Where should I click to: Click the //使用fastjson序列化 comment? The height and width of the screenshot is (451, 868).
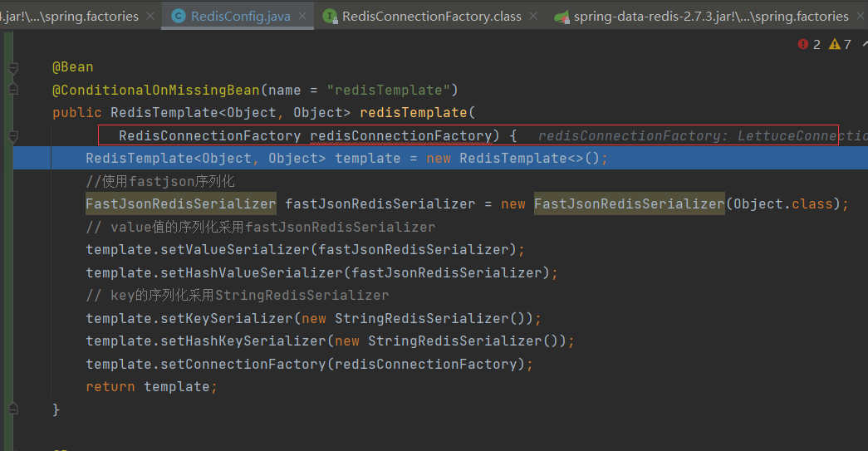click(x=160, y=182)
